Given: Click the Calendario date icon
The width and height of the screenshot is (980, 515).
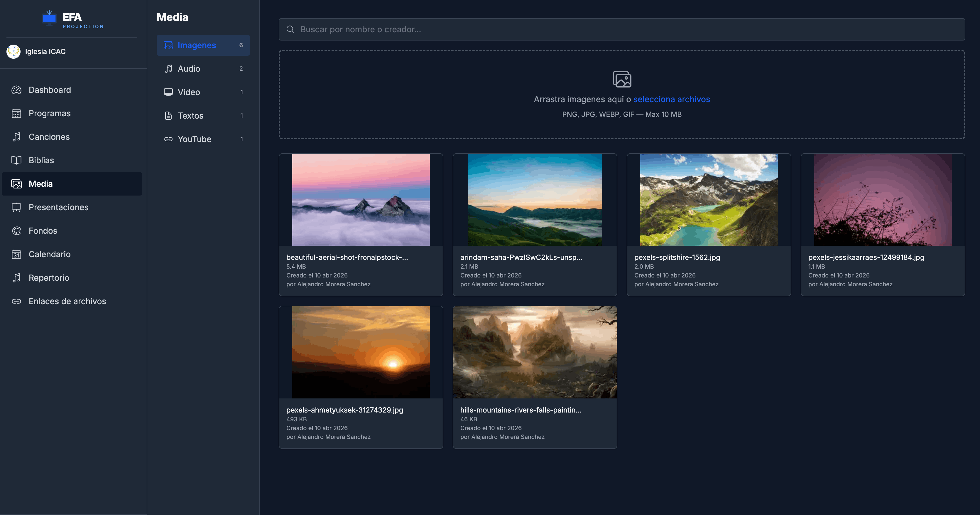Looking at the screenshot, I should pyautogui.click(x=16, y=254).
